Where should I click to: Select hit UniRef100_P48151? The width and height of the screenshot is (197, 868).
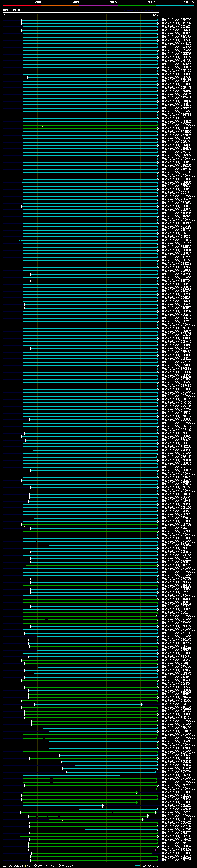[176, 707]
